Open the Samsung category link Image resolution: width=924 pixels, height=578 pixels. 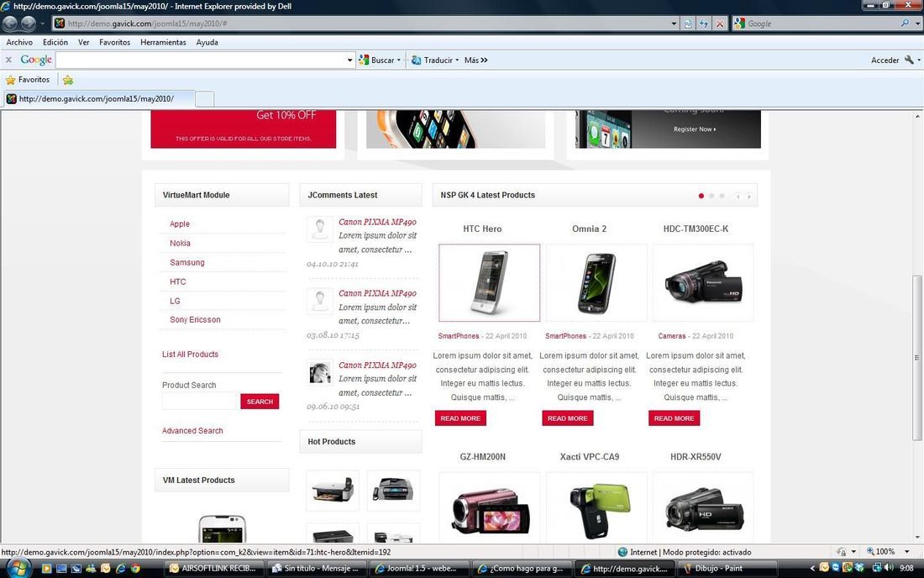pos(187,263)
